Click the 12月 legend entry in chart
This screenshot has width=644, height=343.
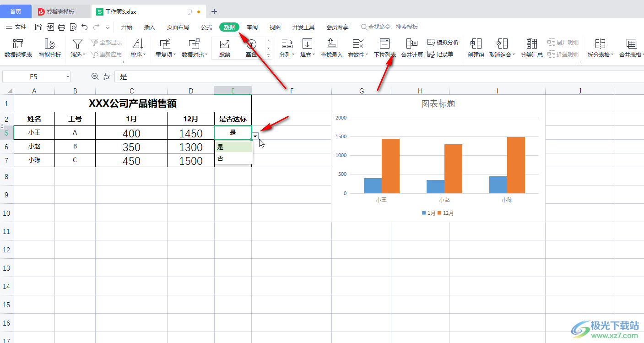(x=446, y=213)
